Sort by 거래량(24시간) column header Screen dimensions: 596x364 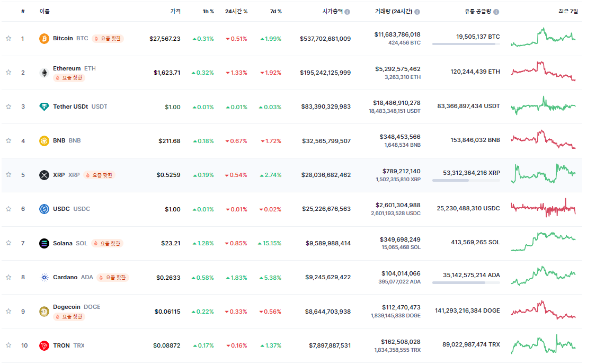394,12
